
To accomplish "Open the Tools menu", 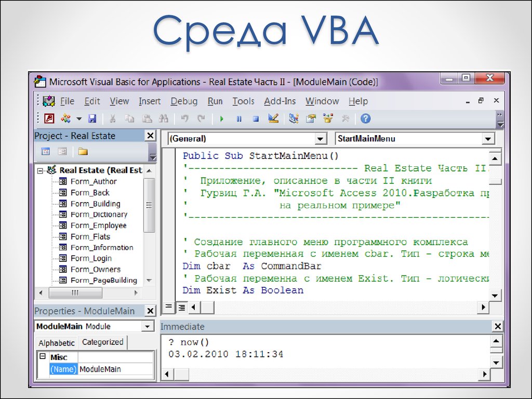I will (x=243, y=101).
